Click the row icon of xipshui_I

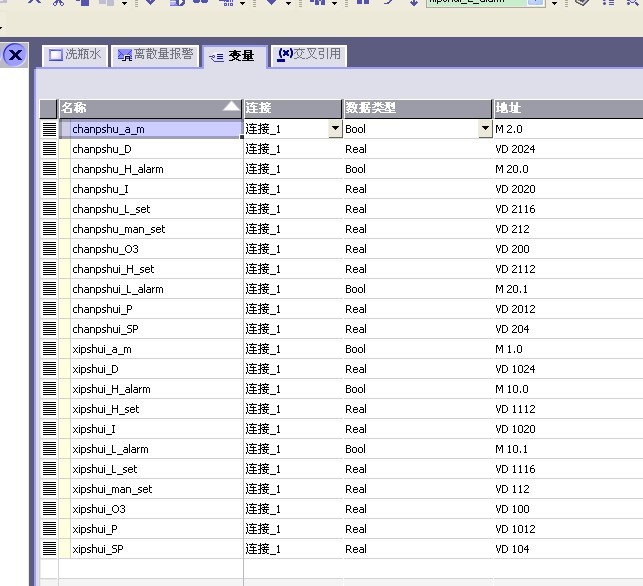tap(49, 429)
